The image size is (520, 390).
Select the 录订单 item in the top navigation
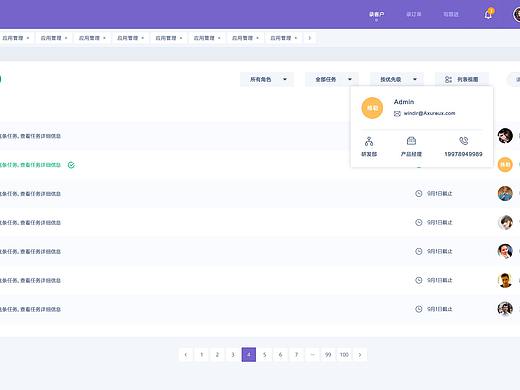(414, 14)
